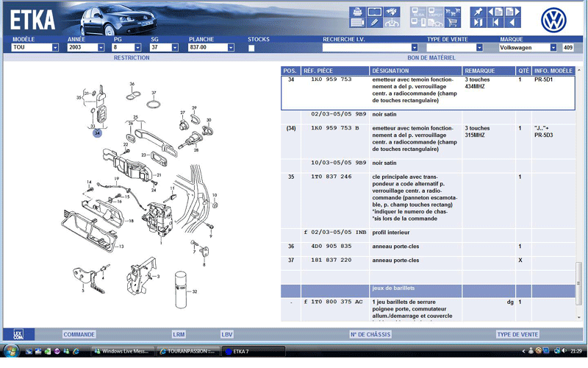Click the bottom TYPE DE VENTE button
The image size is (588, 368).
517,334
